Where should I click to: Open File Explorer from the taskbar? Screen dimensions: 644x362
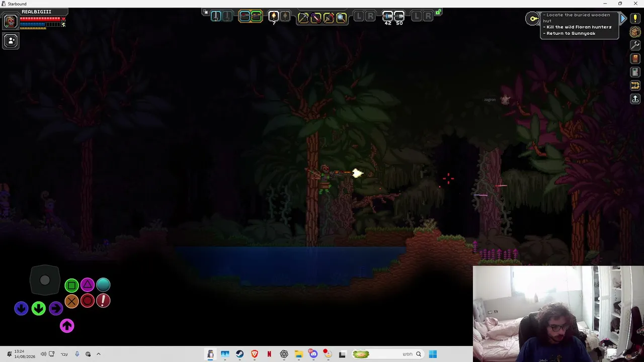[298, 354]
